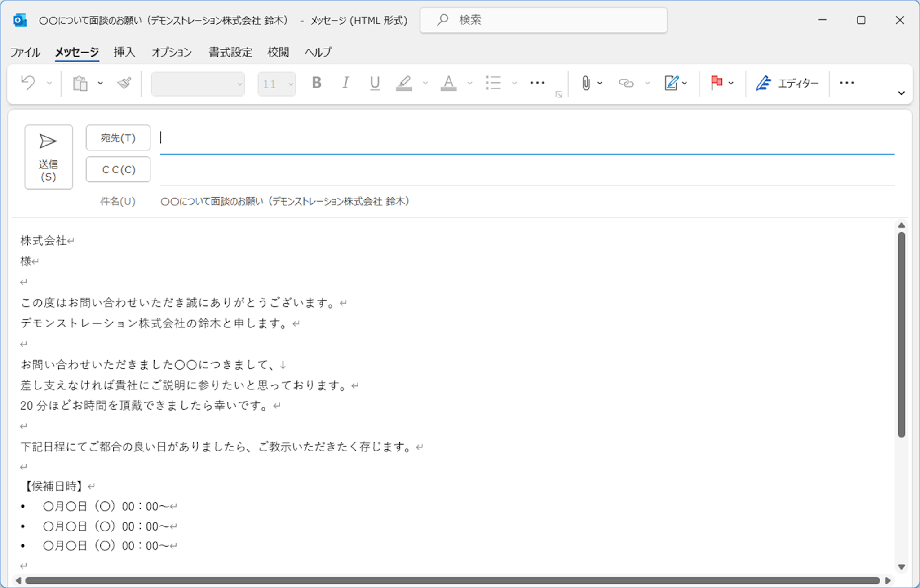Click the 送信(S) send button

tap(49, 157)
